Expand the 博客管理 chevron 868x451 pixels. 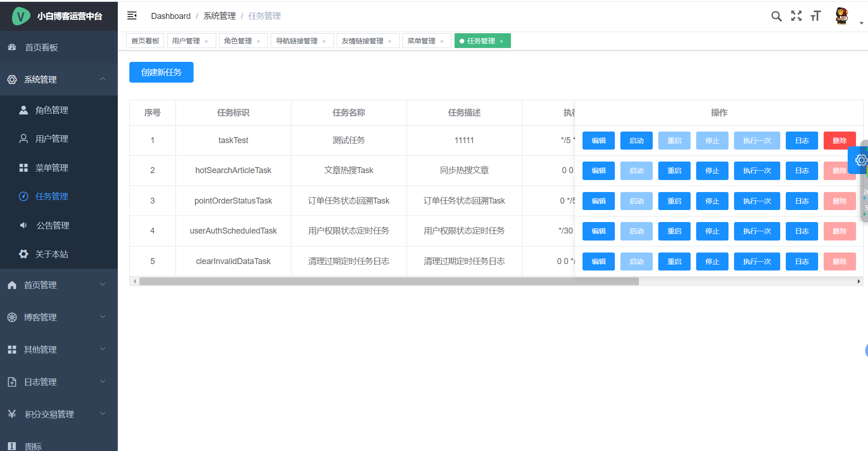click(103, 317)
